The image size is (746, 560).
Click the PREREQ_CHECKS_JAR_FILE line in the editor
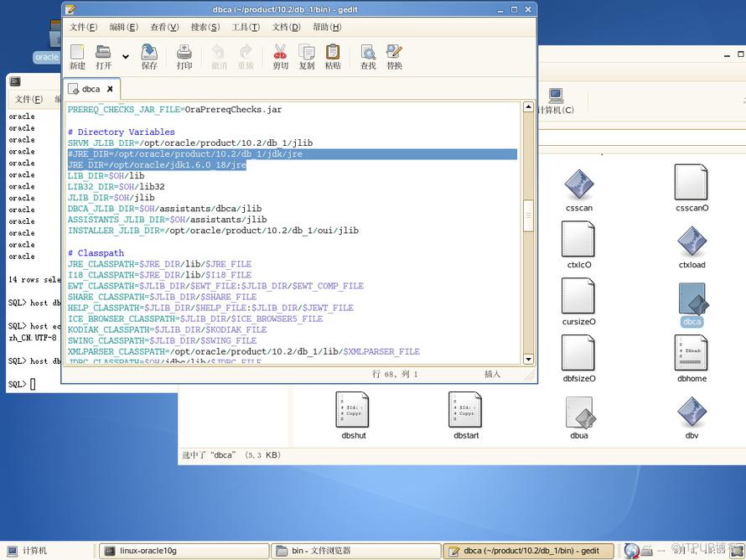(x=174, y=110)
